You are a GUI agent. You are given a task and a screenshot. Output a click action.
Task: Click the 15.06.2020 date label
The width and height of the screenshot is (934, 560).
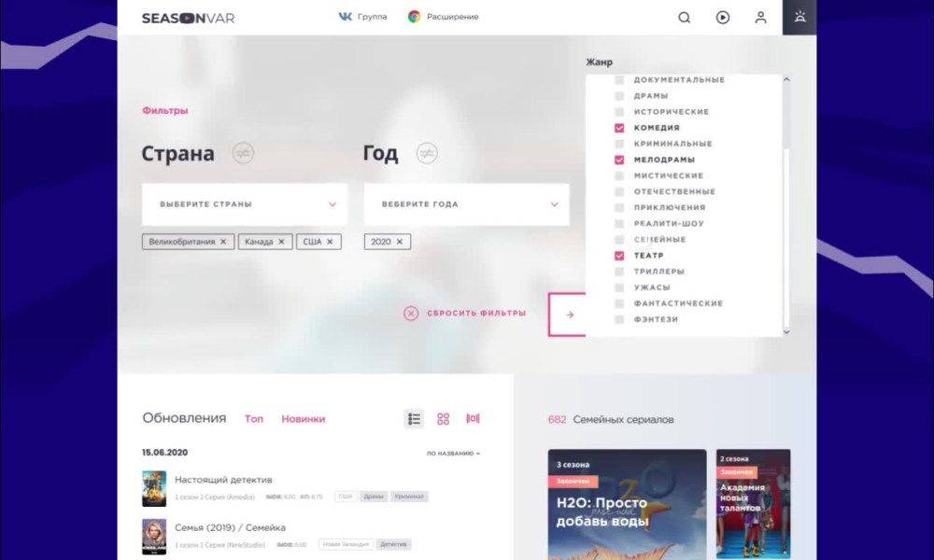click(x=165, y=453)
